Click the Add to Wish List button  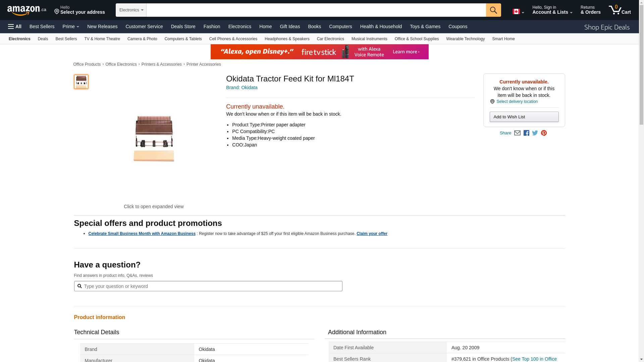pos(524,117)
